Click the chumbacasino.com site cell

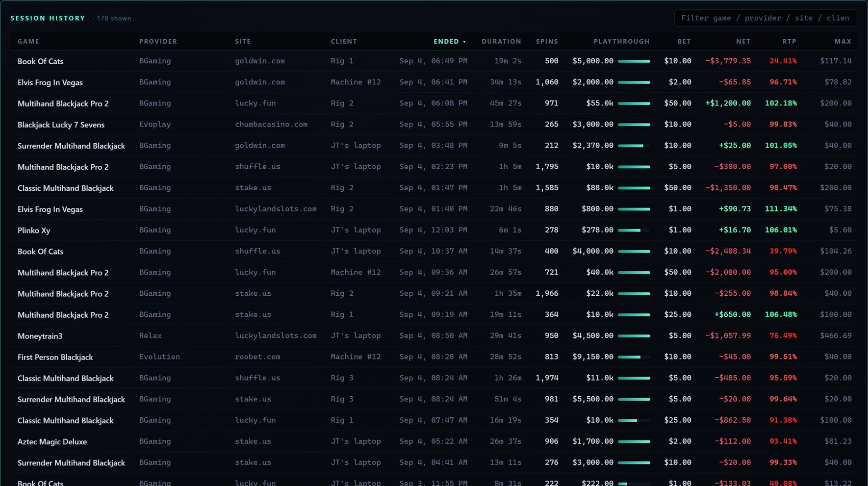[x=271, y=125]
